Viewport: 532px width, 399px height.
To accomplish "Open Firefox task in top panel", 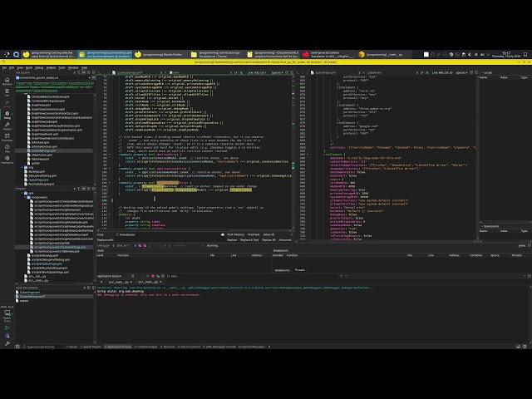I will click(160, 54).
